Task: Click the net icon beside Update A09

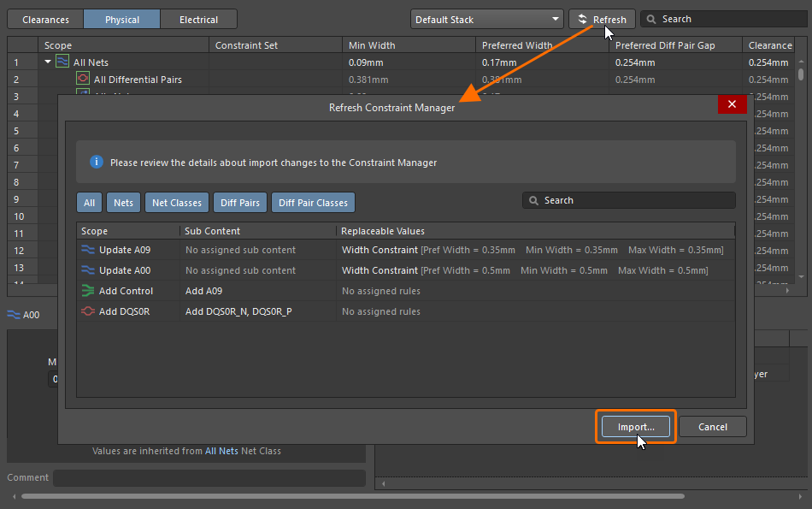Action: [x=88, y=249]
